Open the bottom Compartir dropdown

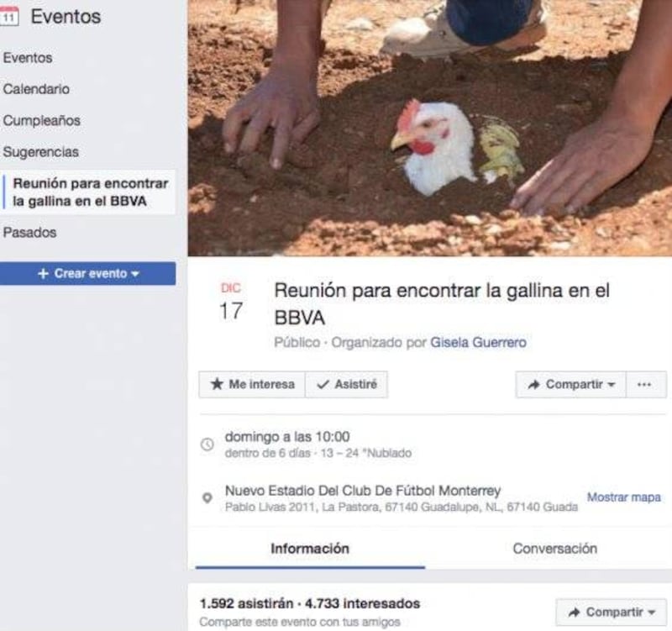612,613
